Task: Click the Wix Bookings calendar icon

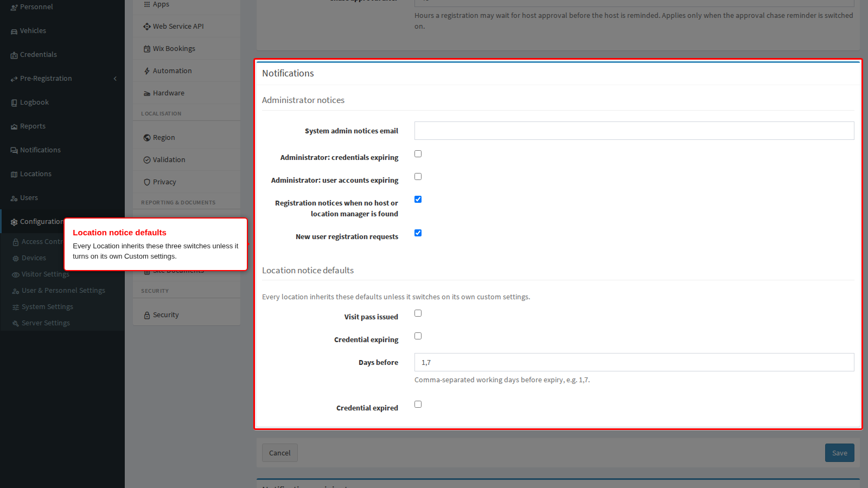Action: pos(147,49)
